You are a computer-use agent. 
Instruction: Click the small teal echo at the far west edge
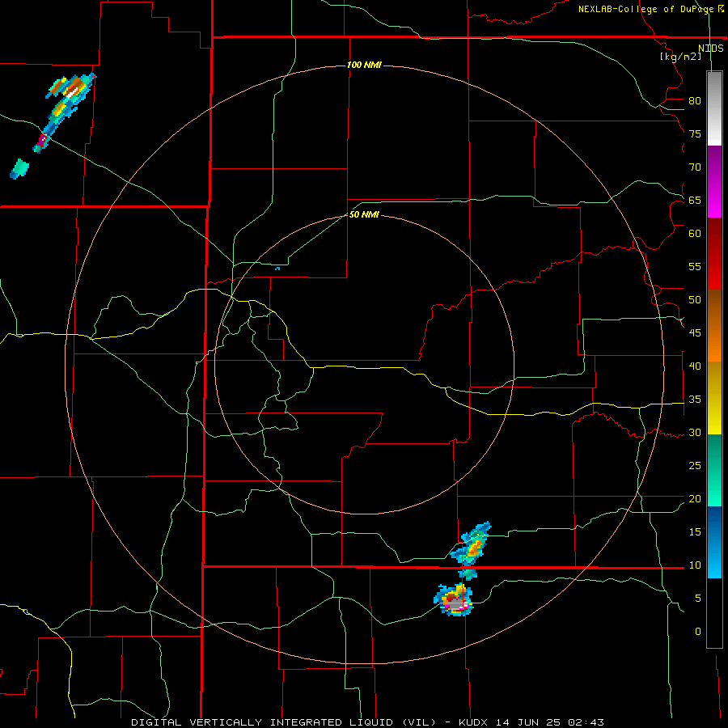(19, 168)
